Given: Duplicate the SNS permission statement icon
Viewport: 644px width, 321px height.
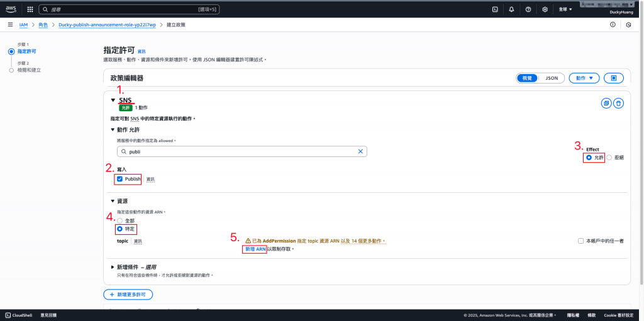Looking at the screenshot, I should tap(606, 104).
